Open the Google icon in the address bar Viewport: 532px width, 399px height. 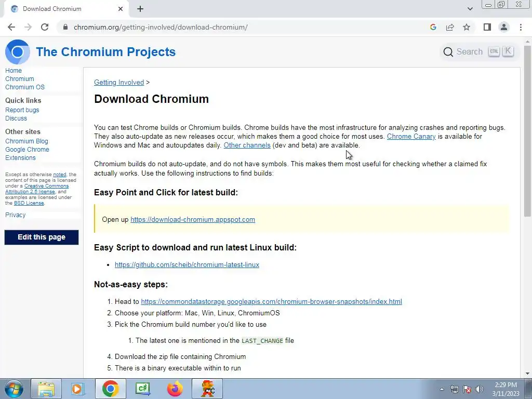pos(433,27)
